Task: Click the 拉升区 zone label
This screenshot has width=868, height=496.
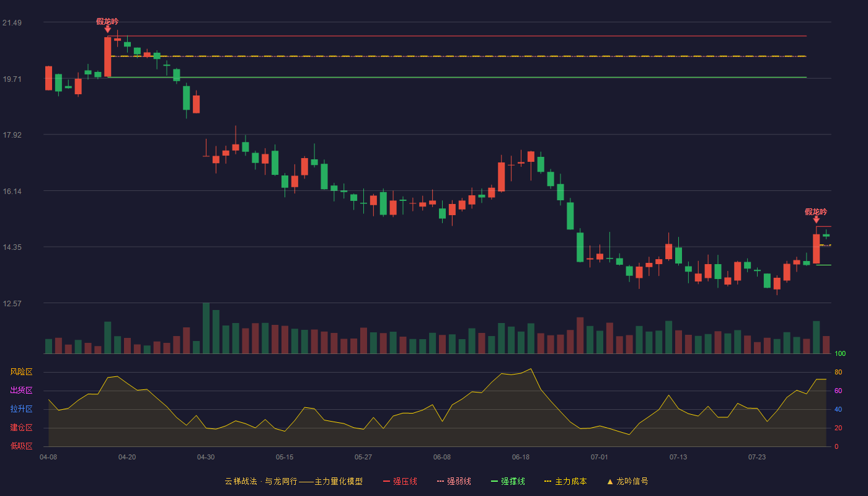Action: pos(21,409)
